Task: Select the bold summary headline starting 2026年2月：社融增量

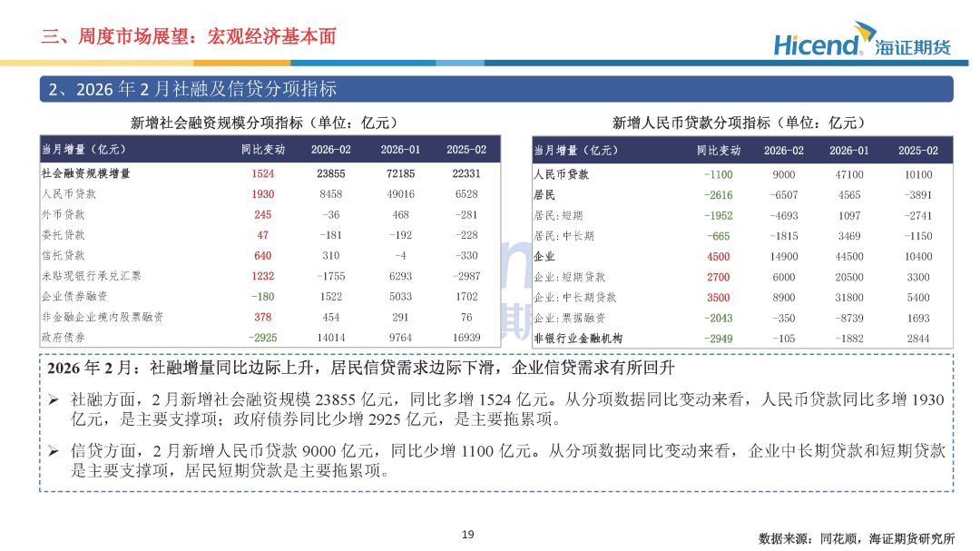Action: click(360, 368)
